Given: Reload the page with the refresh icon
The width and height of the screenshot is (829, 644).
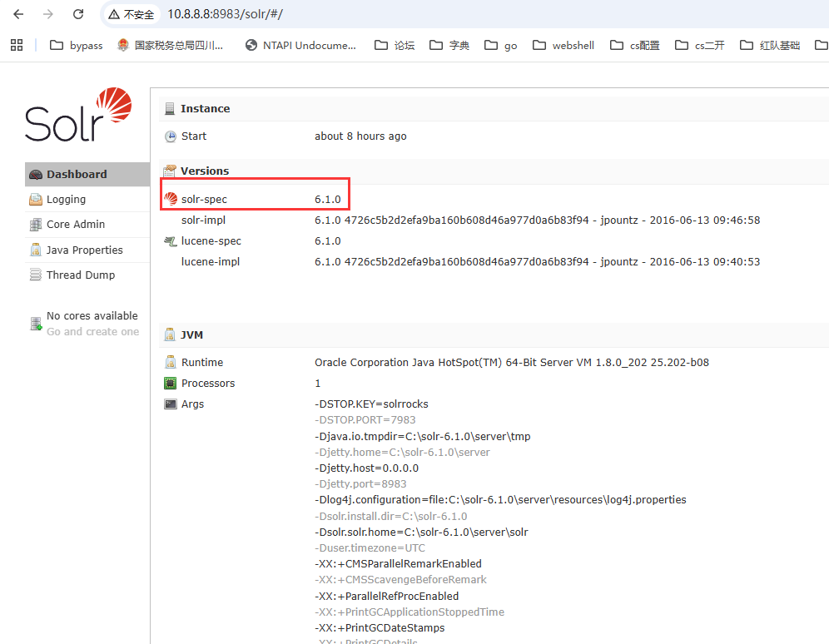Looking at the screenshot, I should [x=78, y=14].
